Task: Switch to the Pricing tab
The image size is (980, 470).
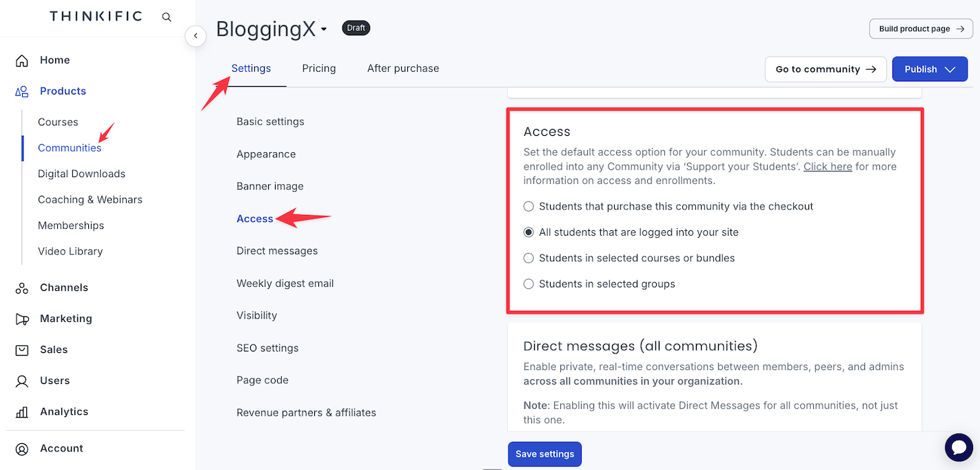Action: click(x=318, y=68)
